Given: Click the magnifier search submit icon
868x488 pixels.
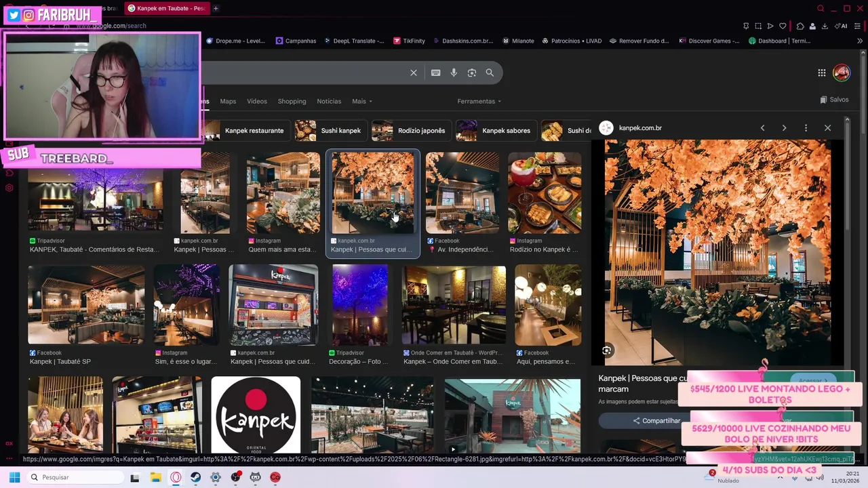Looking at the screenshot, I should coord(490,73).
